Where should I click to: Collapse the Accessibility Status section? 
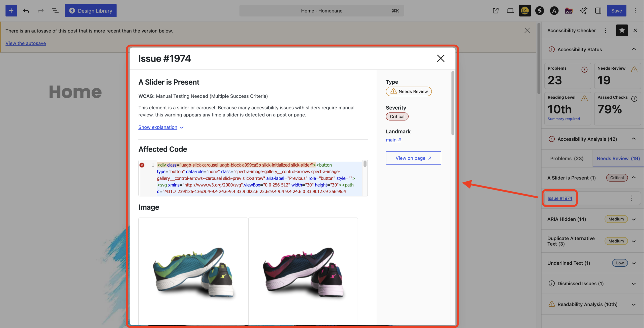coord(633,49)
